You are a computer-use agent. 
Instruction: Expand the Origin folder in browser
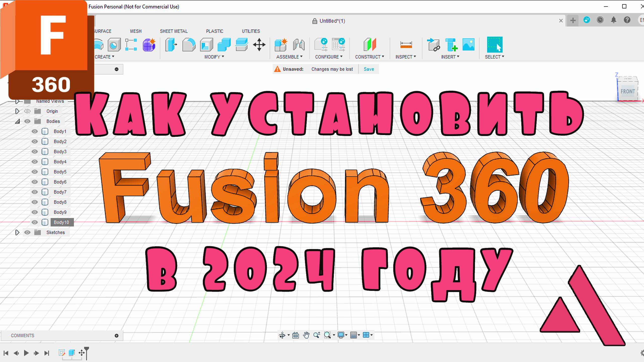(17, 111)
